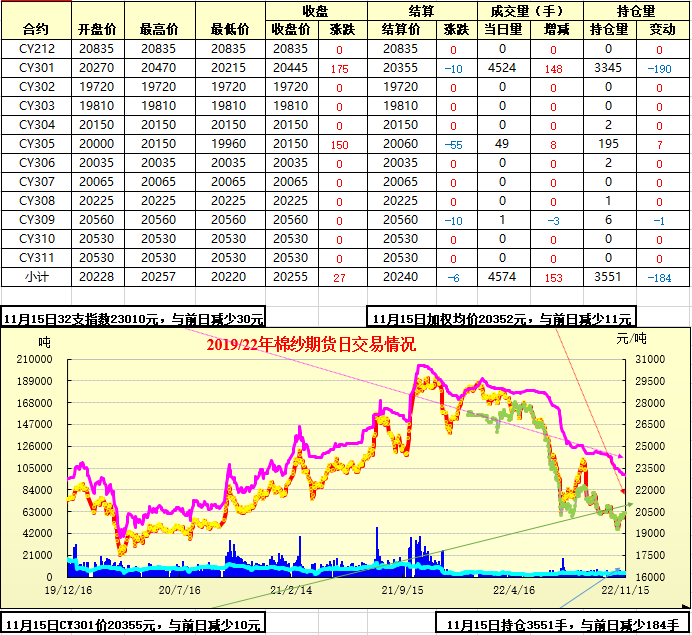This screenshot has width=692, height=635.
Task: Select the CY301 row label in the table
Action: [x=37, y=68]
